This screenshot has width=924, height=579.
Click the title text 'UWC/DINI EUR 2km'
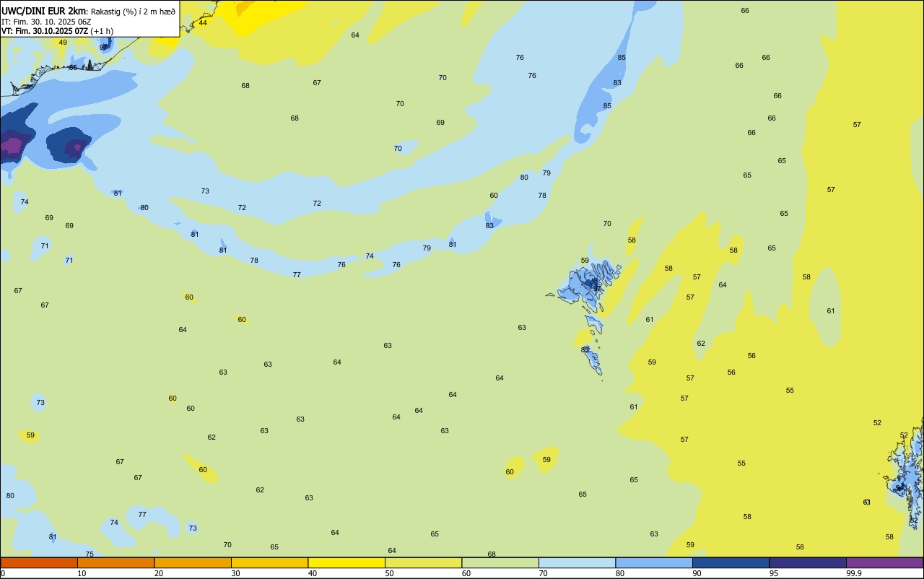[44, 11]
